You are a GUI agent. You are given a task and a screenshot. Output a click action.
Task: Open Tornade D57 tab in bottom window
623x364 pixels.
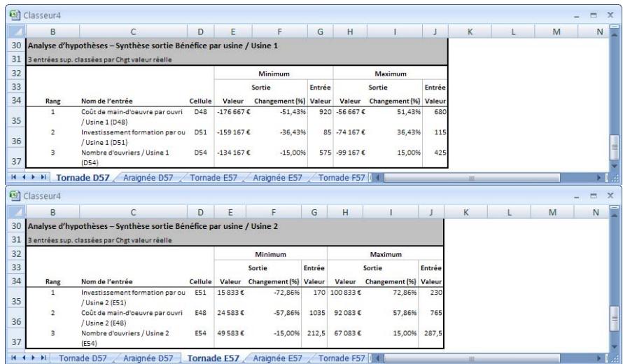[83, 358]
